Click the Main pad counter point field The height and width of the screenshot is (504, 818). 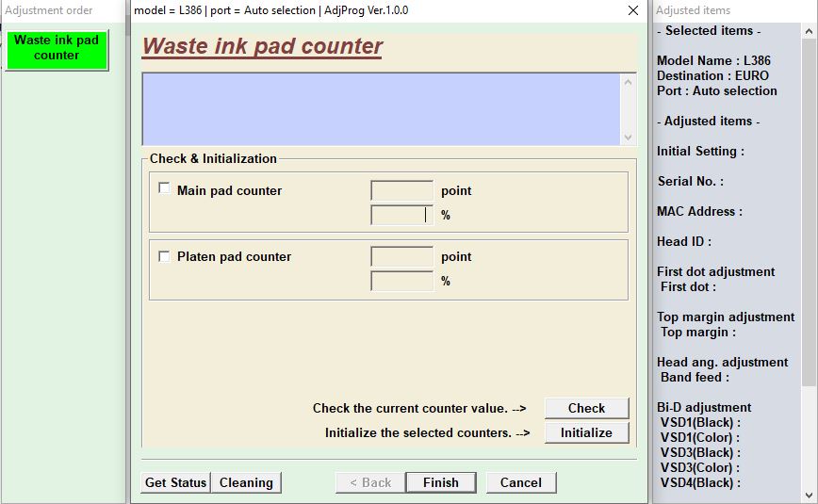pos(401,190)
